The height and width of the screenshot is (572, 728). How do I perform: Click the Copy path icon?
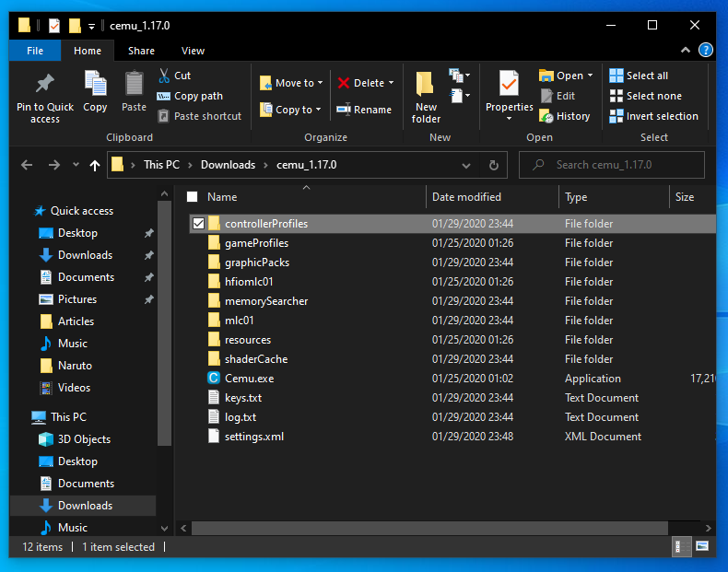click(x=163, y=96)
